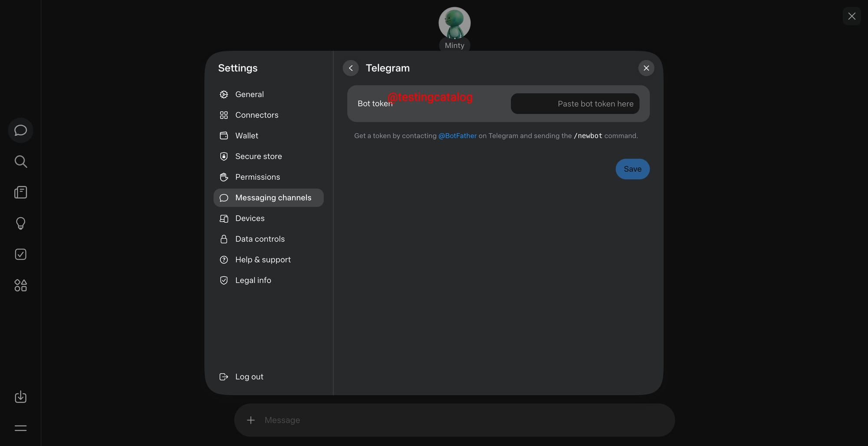The width and height of the screenshot is (868, 446).
Task: Open Connectors settings
Action: click(269, 115)
